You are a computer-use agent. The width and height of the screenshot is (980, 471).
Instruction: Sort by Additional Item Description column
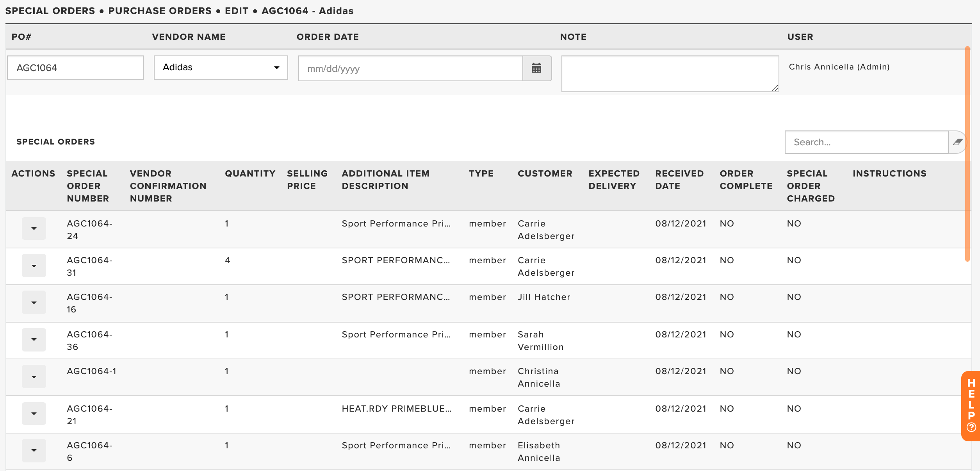pos(386,180)
